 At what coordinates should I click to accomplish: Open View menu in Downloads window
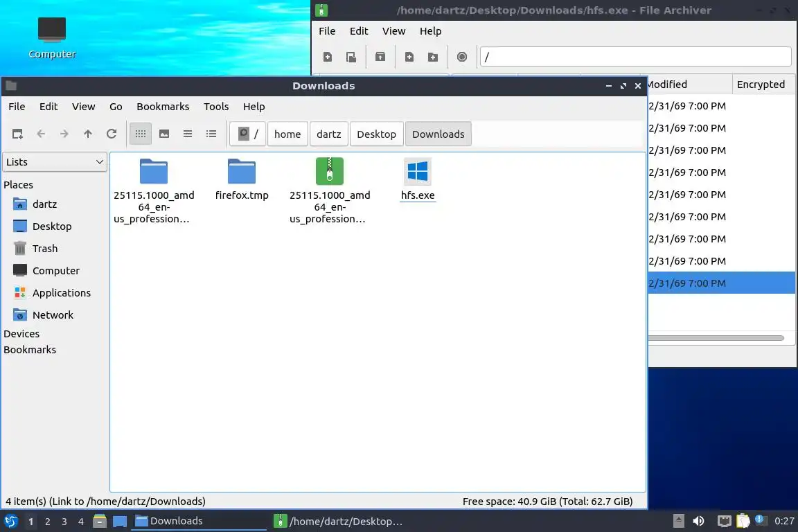click(x=83, y=107)
